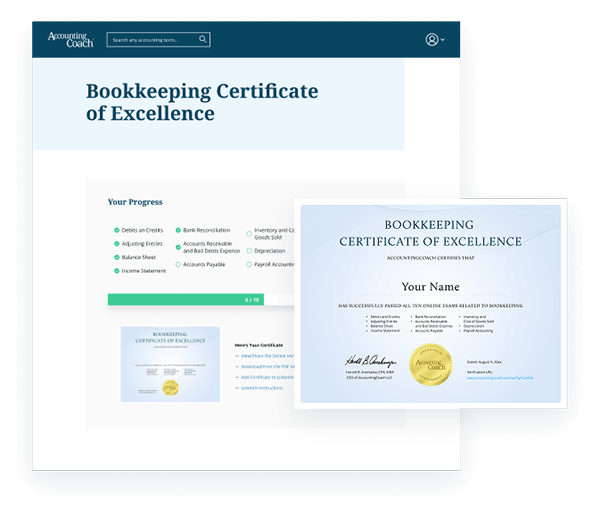Click the search magnifier icon

[202, 39]
